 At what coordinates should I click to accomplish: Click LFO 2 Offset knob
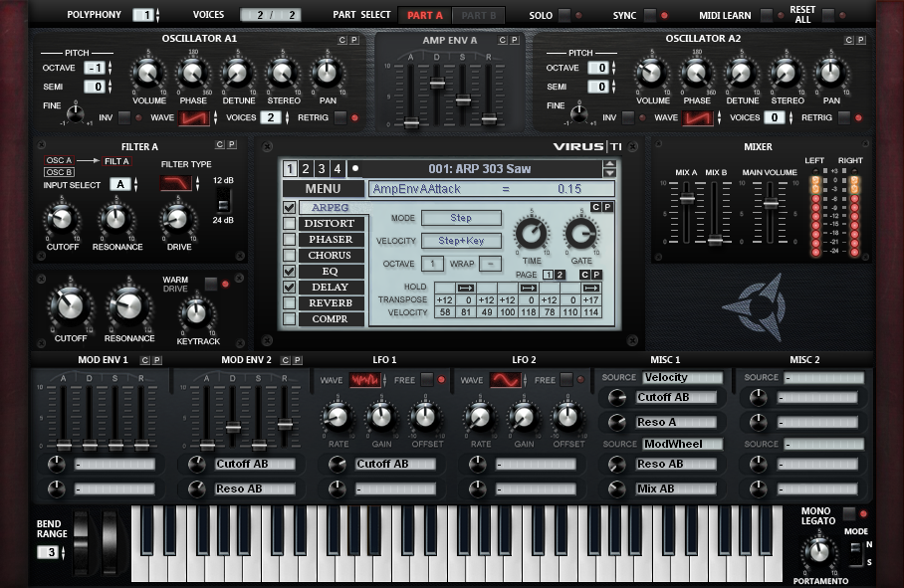(x=567, y=417)
